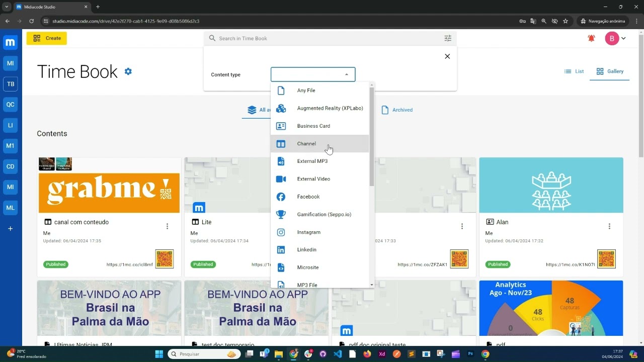Viewport: 644px width, 362px height.
Task: Select External MP3 content type
Action: 319,161
